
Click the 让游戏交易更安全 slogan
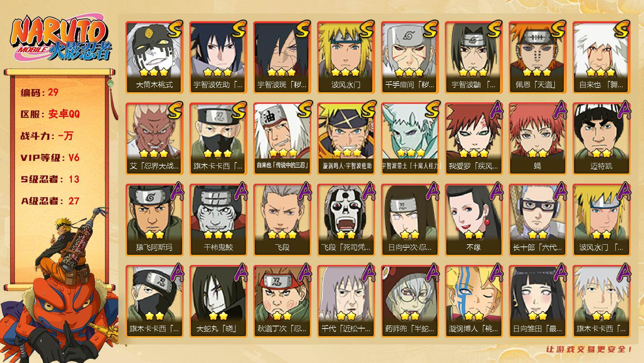589,349
